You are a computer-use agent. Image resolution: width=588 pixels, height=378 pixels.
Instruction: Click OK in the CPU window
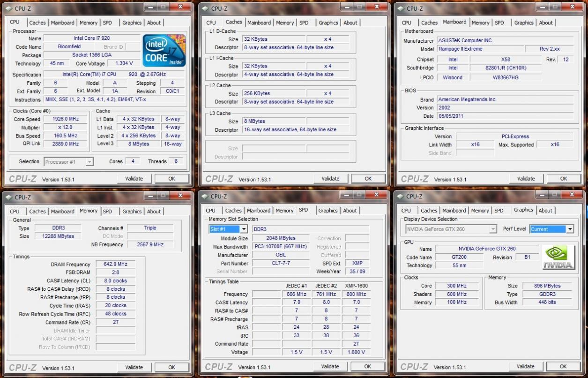point(171,178)
